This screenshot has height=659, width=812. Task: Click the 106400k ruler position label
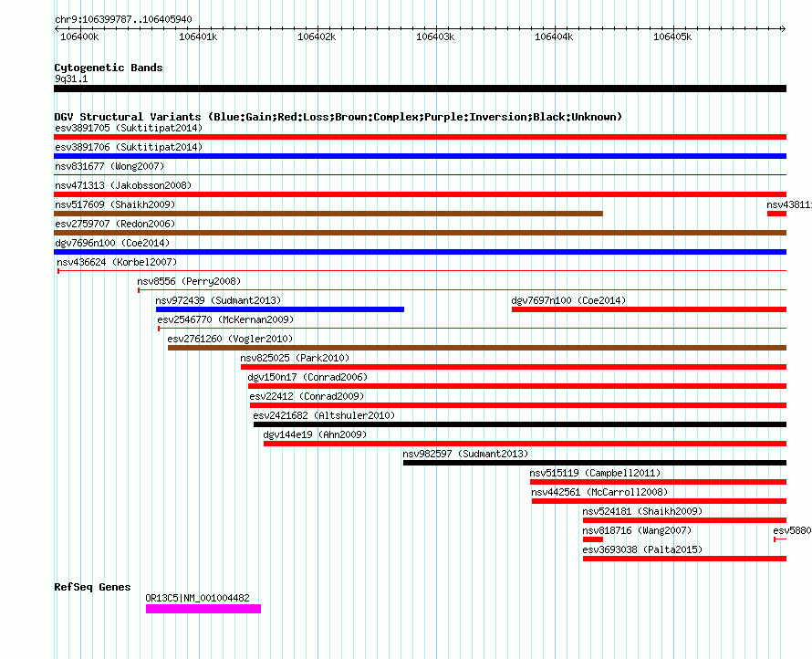[79, 37]
